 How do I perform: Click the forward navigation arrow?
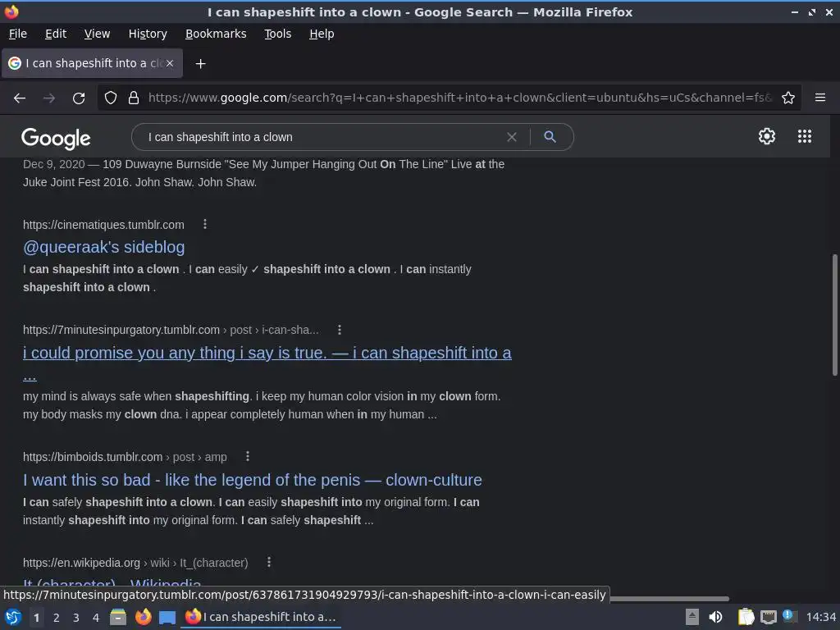(x=49, y=98)
